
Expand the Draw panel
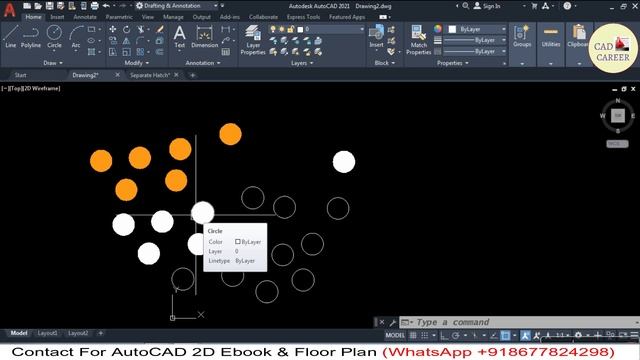(53, 63)
